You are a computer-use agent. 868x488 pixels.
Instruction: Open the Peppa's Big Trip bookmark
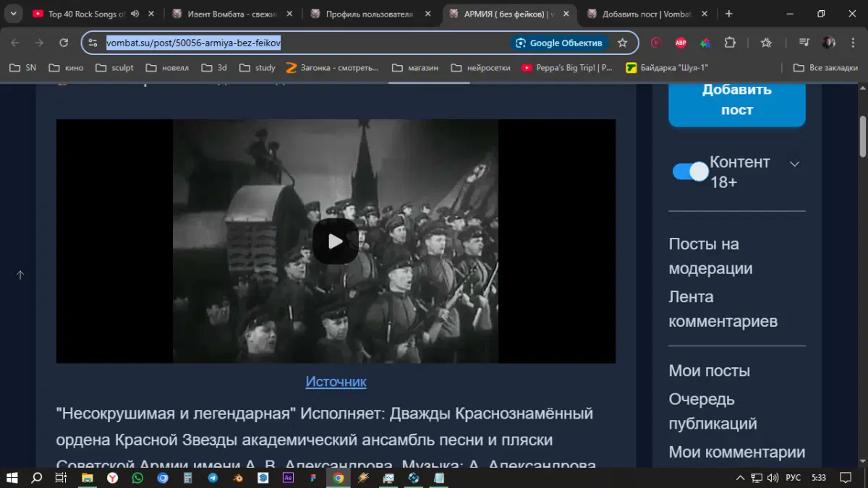coord(567,67)
